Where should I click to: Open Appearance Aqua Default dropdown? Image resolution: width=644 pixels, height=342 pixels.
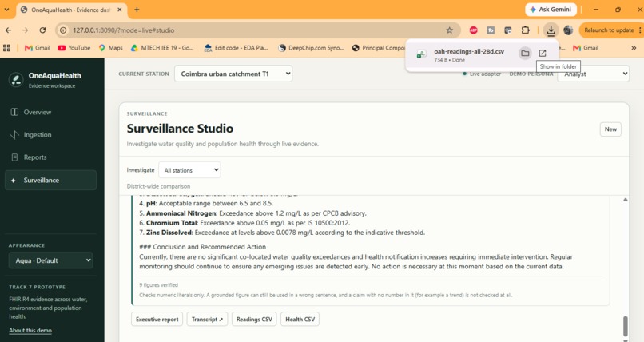(50, 260)
